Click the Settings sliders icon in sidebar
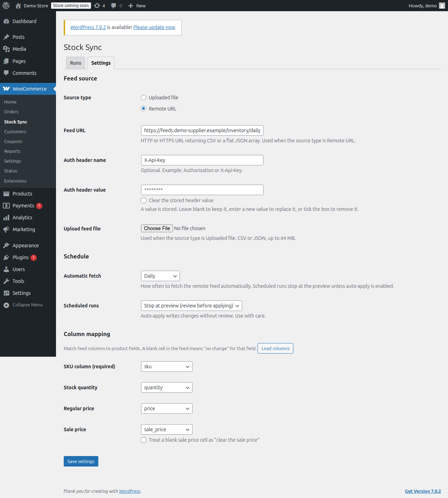 tap(6, 293)
